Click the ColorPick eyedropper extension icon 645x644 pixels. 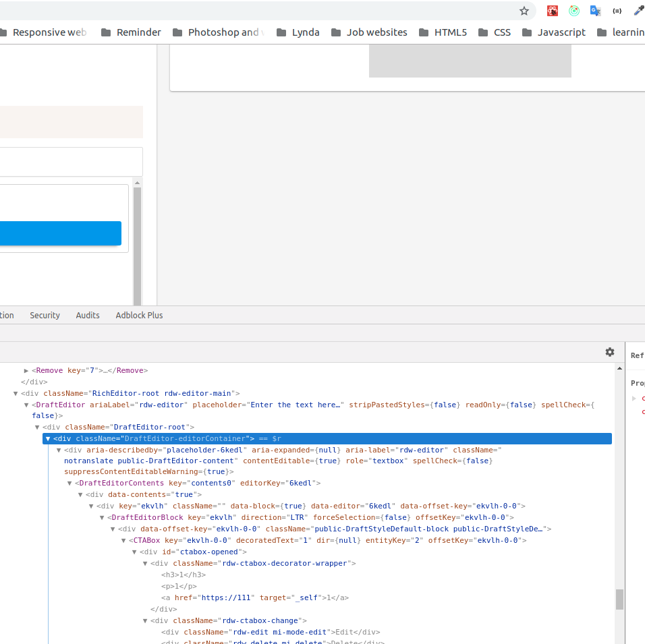pyautogui.click(x=638, y=11)
